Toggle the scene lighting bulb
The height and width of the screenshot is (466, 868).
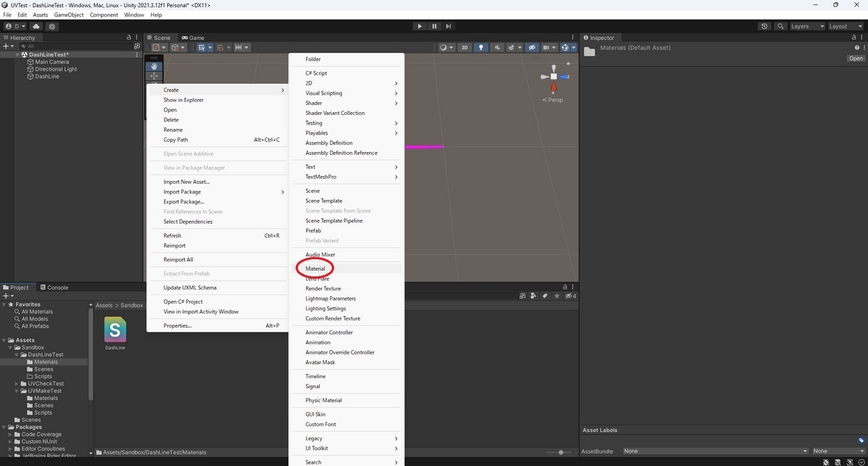(480, 47)
